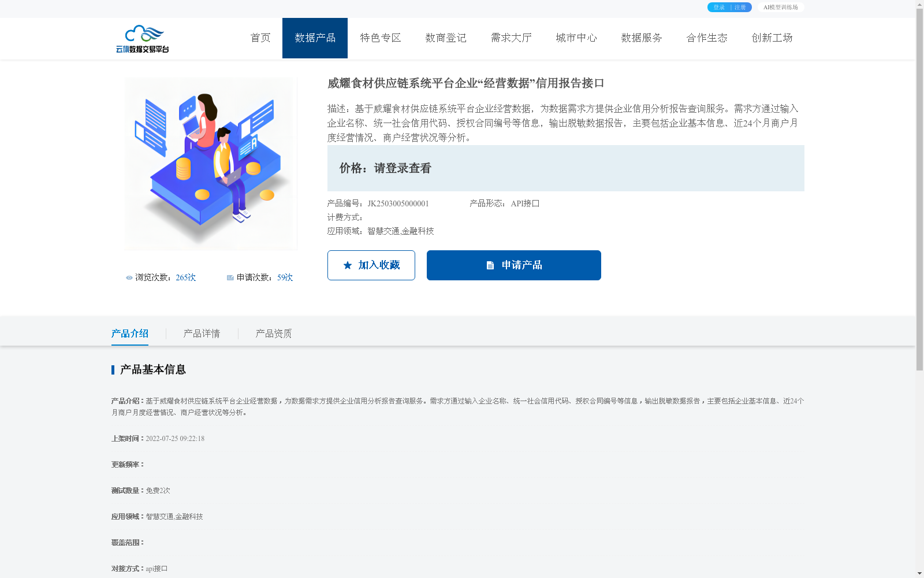Click the 登录 link at top

(x=719, y=8)
